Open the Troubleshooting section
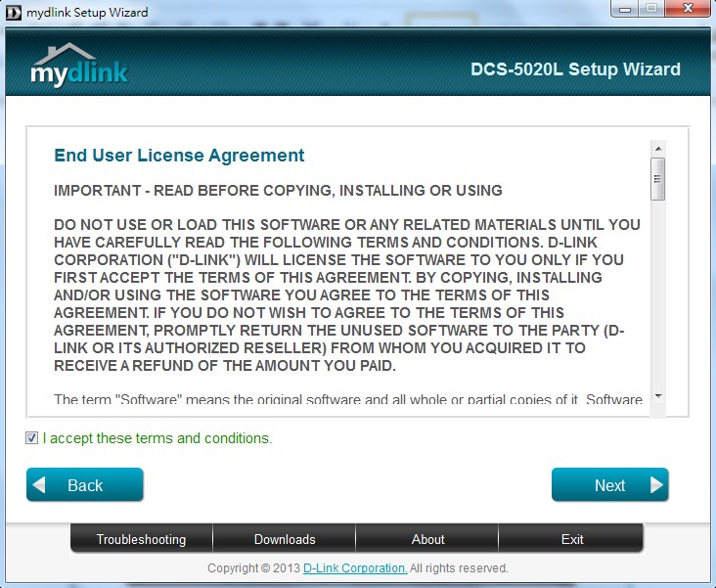This screenshot has width=716, height=588. pos(141,539)
